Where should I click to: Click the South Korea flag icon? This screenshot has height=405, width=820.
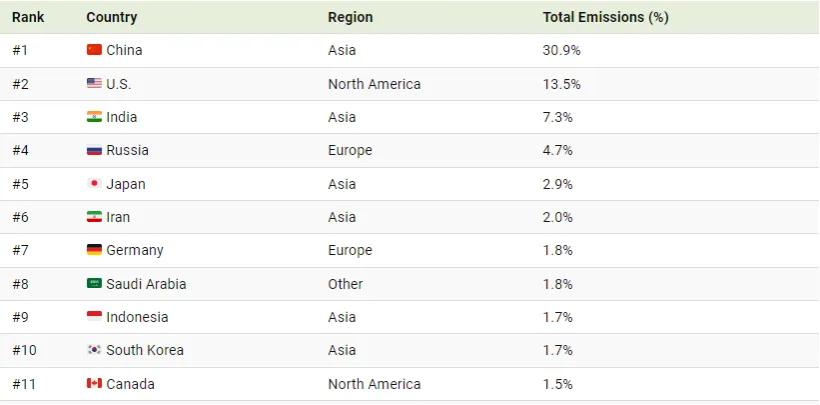click(x=94, y=350)
